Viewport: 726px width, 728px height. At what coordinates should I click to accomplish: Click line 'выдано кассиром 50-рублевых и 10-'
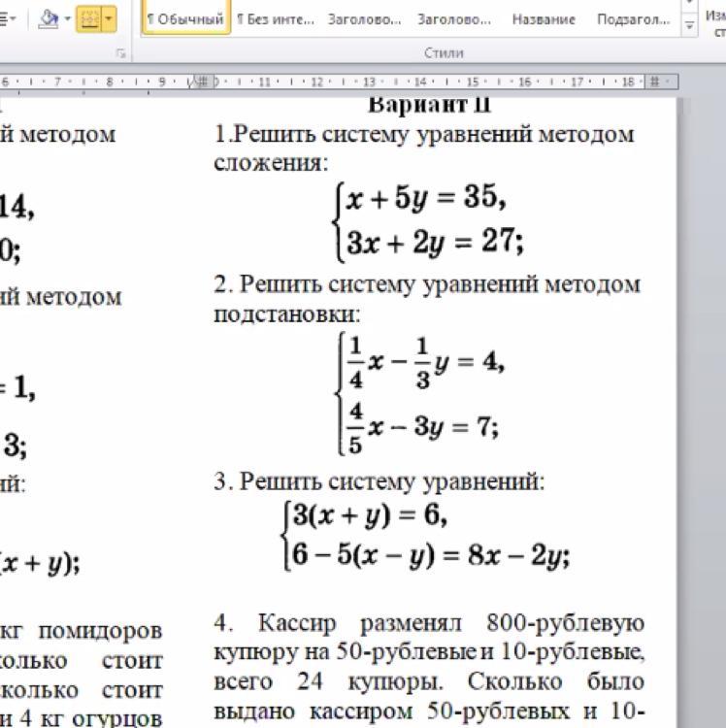point(429,711)
